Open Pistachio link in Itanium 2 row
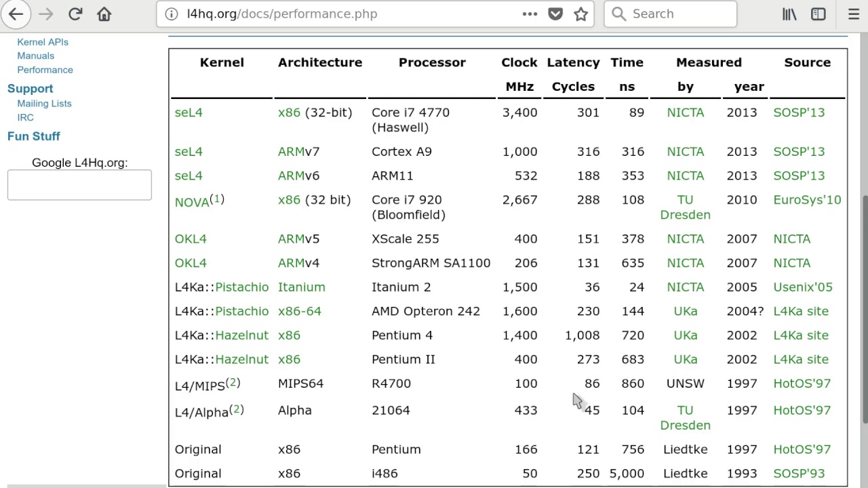The height and width of the screenshot is (488, 868). [x=242, y=287]
